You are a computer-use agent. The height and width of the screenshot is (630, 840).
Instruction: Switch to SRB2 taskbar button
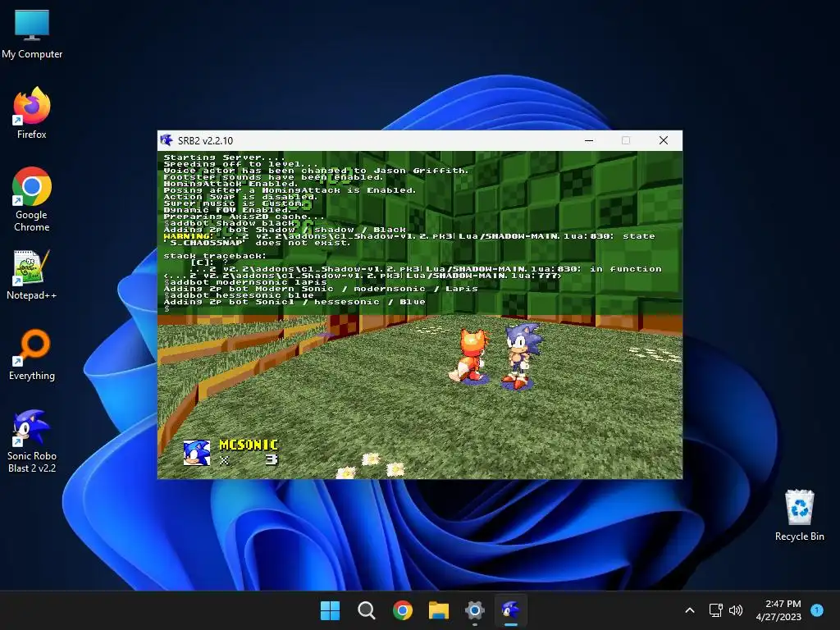coord(510,610)
